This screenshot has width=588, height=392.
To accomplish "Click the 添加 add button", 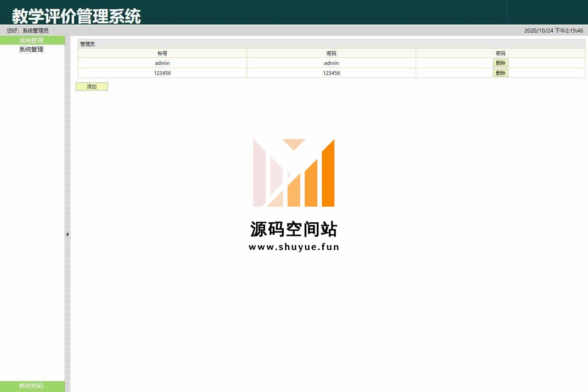I will pyautogui.click(x=92, y=86).
